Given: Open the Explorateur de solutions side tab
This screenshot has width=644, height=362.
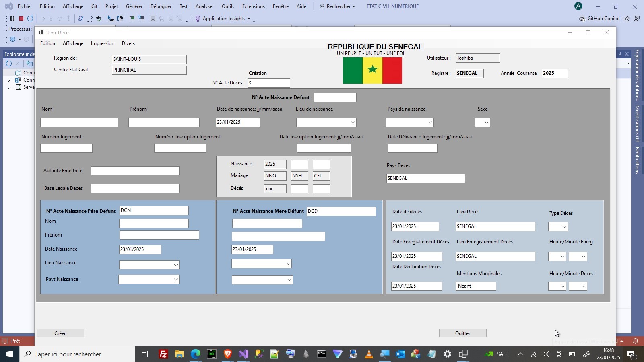Looking at the screenshot, I should (637, 75).
